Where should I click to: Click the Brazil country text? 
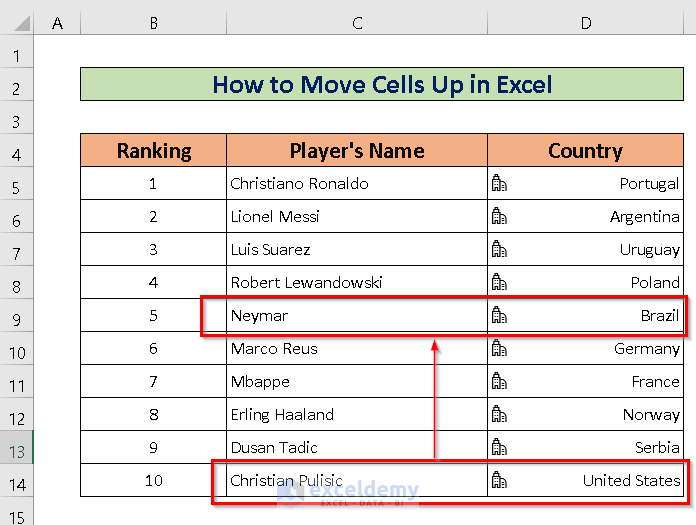660,316
